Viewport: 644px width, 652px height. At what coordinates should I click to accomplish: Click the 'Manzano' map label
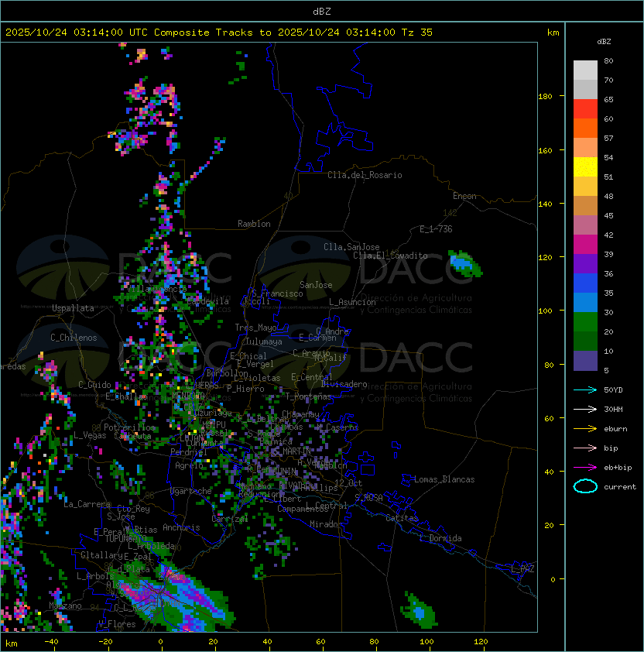65,606
